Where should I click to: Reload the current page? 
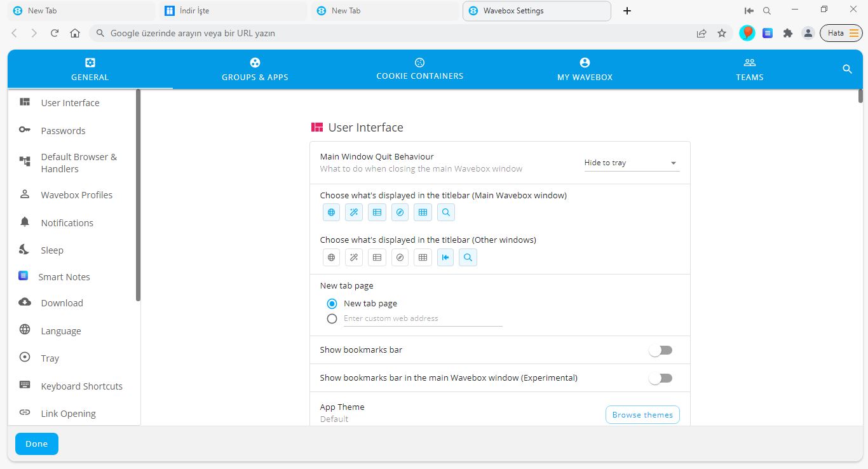[x=55, y=33]
